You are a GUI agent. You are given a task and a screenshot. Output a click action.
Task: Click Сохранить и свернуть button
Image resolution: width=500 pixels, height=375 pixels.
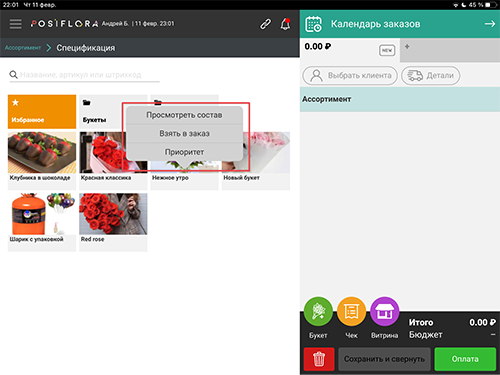[384, 359]
